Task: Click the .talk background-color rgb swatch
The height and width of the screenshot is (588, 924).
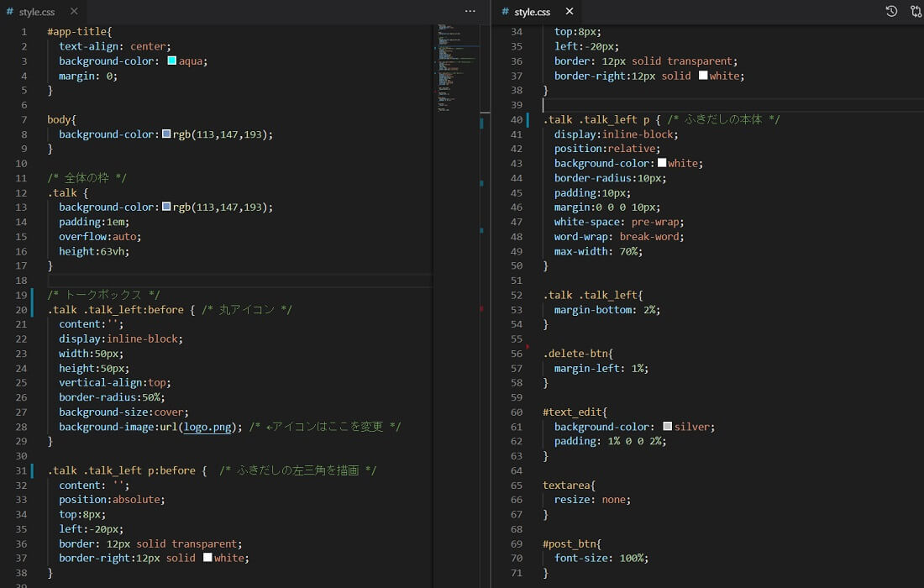Action: pos(166,207)
